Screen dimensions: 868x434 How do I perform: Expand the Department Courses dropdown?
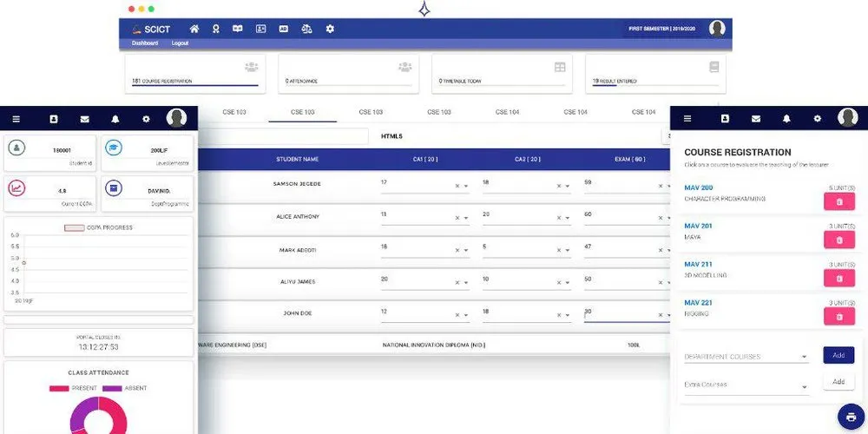click(x=805, y=357)
